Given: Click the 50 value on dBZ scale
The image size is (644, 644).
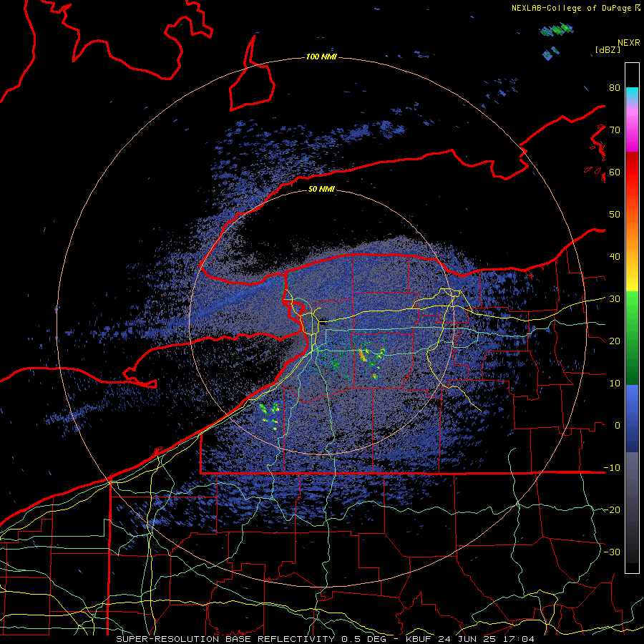Looking at the screenshot, I should click(x=615, y=215).
